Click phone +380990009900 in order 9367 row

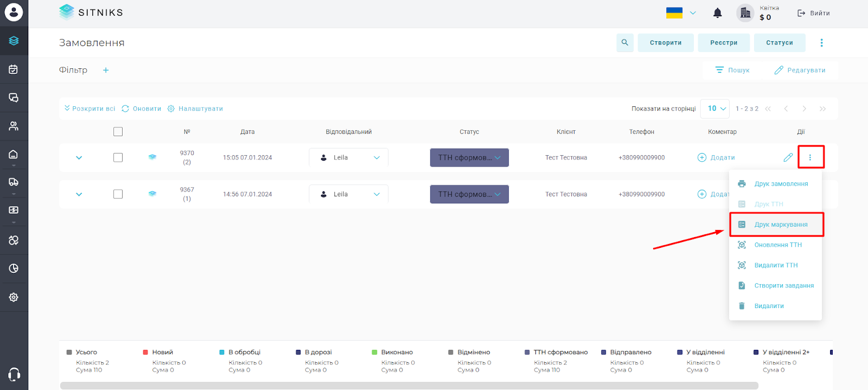642,194
